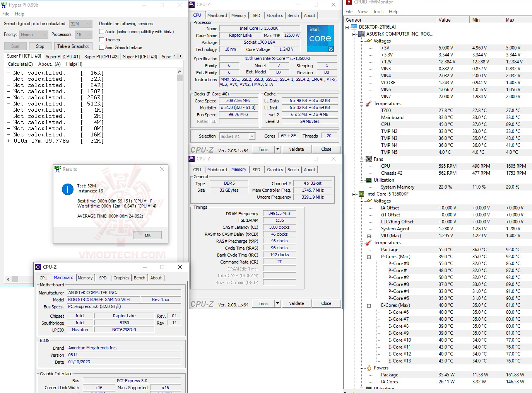Click the left arrow of Hyper PI horizontal scrollbar
Image resolution: width=532 pixels, height=393 pixels.
click(x=8, y=279)
